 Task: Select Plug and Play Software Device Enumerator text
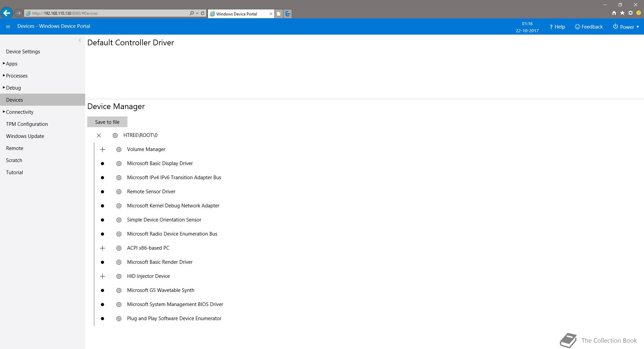[174, 318]
